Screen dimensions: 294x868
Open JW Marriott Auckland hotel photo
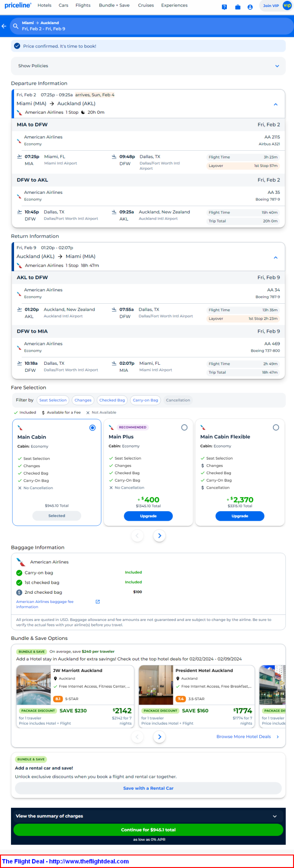click(x=33, y=685)
